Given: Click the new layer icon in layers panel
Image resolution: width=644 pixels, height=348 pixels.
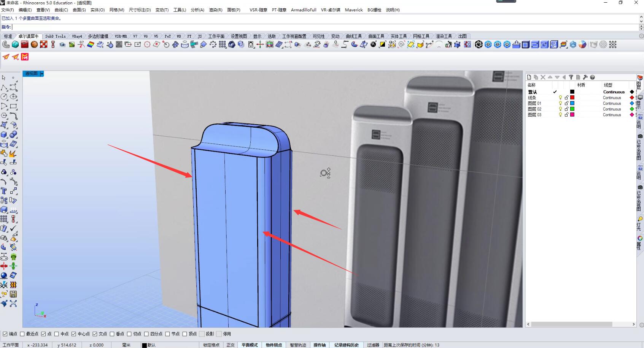Looking at the screenshot, I should coord(529,77).
